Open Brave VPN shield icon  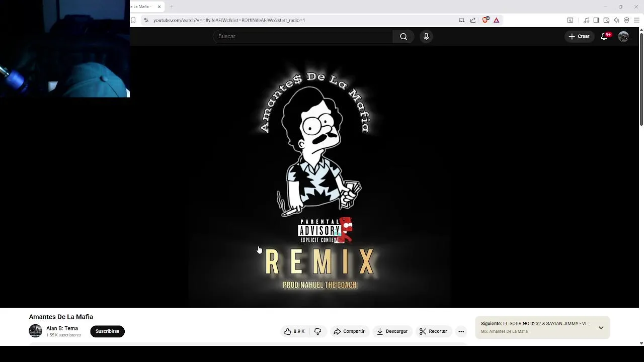coord(626,20)
